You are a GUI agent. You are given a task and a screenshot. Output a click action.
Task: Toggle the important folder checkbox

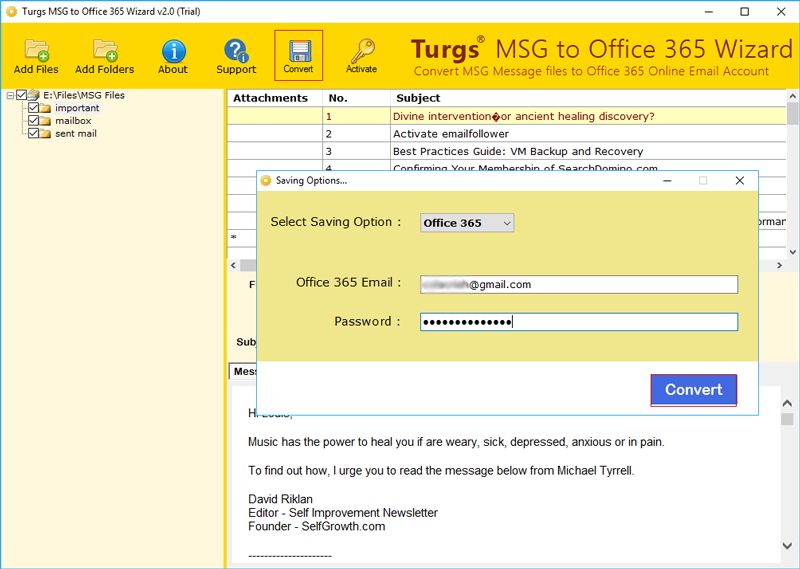click(33, 108)
